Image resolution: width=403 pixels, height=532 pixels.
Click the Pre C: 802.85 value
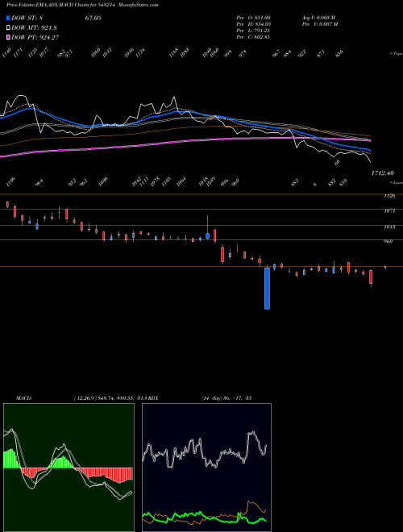pyautogui.click(x=253, y=37)
